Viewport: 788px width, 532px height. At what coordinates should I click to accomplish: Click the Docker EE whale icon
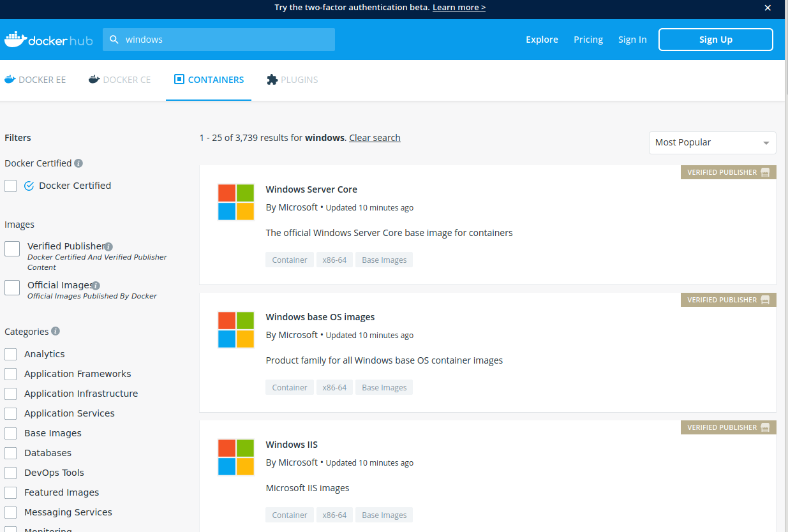10,80
